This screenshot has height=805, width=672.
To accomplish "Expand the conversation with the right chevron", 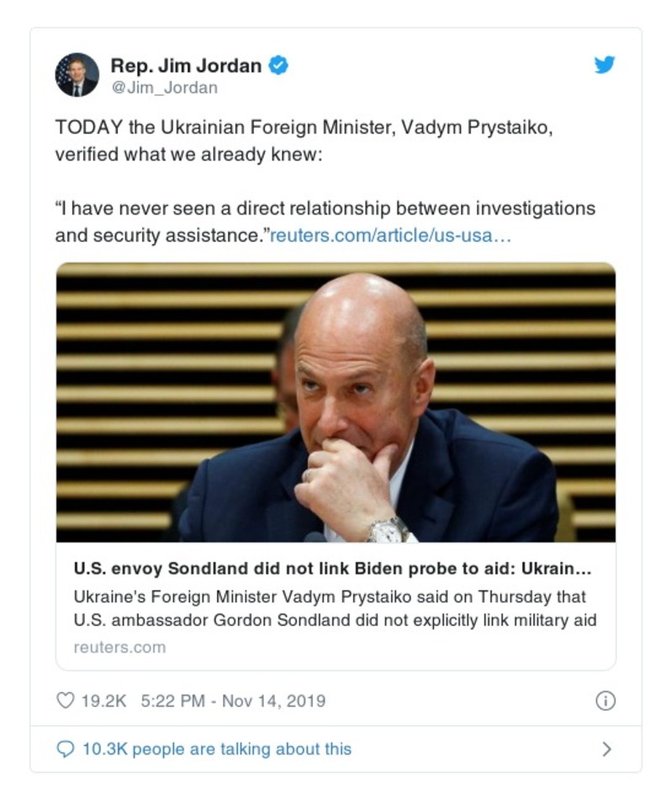I will (606, 749).
